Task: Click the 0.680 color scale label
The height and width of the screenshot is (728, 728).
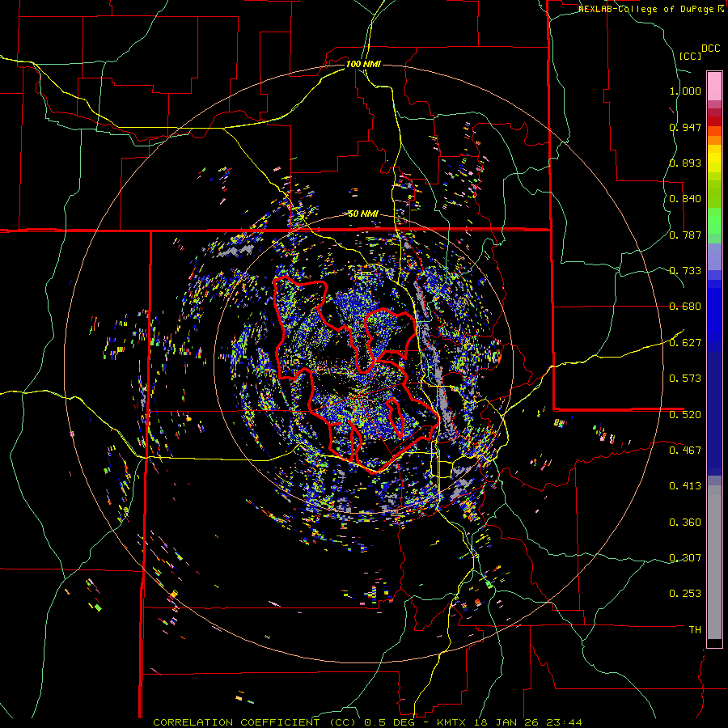Action: tap(685, 307)
